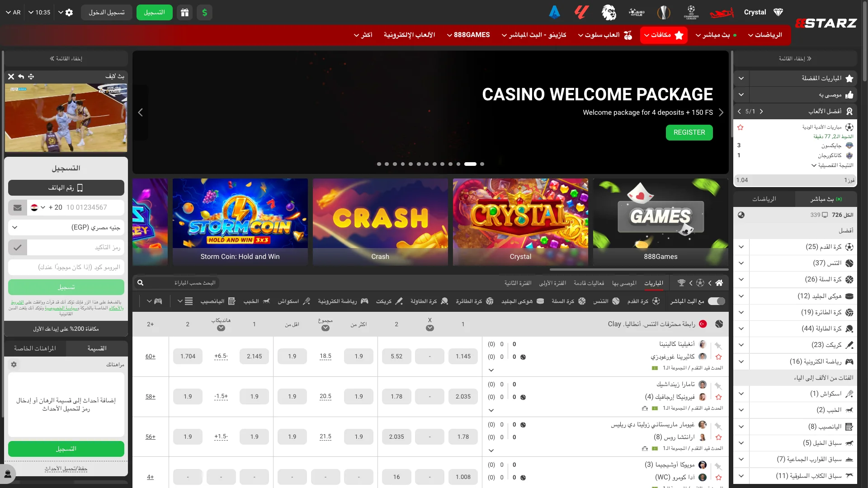Click REGISTER on casino banner
868x488 pixels.
click(689, 132)
